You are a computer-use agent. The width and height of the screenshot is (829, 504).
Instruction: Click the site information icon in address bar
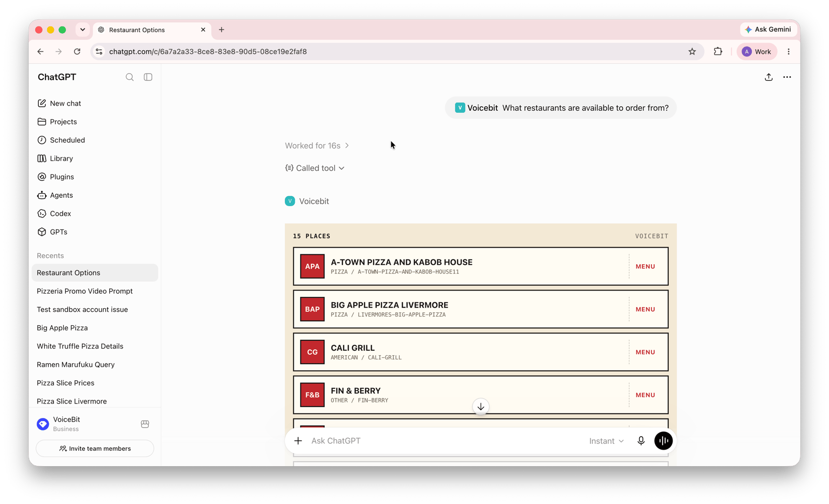point(99,52)
